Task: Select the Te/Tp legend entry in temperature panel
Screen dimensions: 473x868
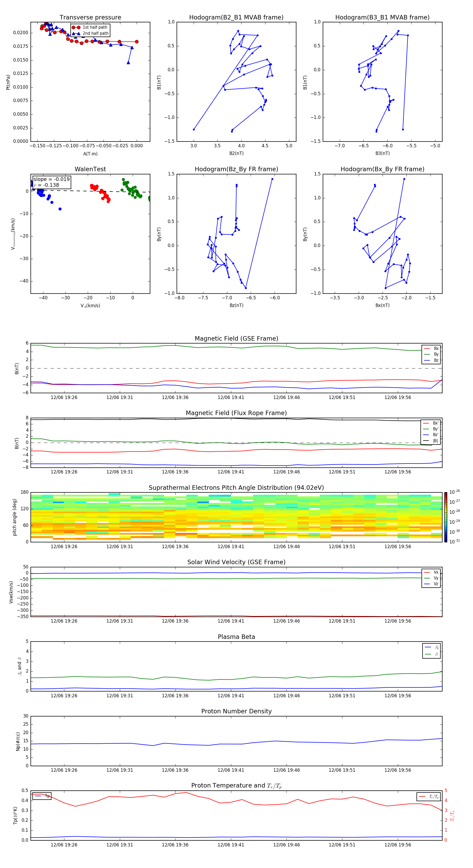Action: click(x=429, y=796)
